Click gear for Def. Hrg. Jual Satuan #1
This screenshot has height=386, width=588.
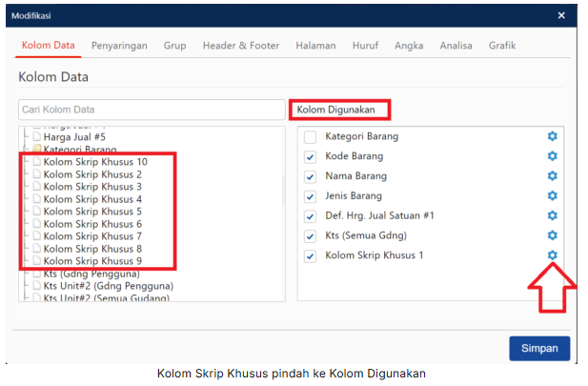pos(552,216)
